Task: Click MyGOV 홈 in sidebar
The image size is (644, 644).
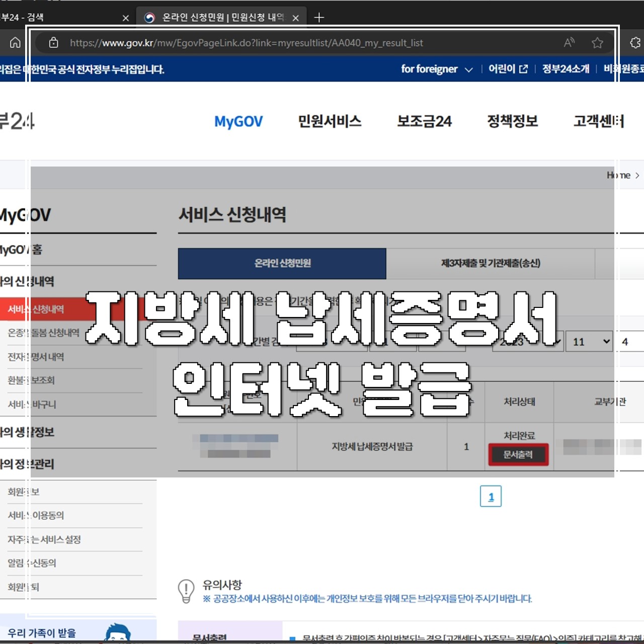Action: pyautogui.click(x=21, y=250)
